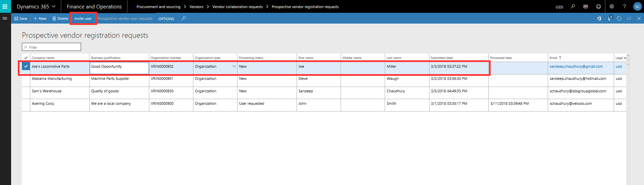Open attachments paperclip icon
This screenshot has width=644, height=185.
coord(609,19)
